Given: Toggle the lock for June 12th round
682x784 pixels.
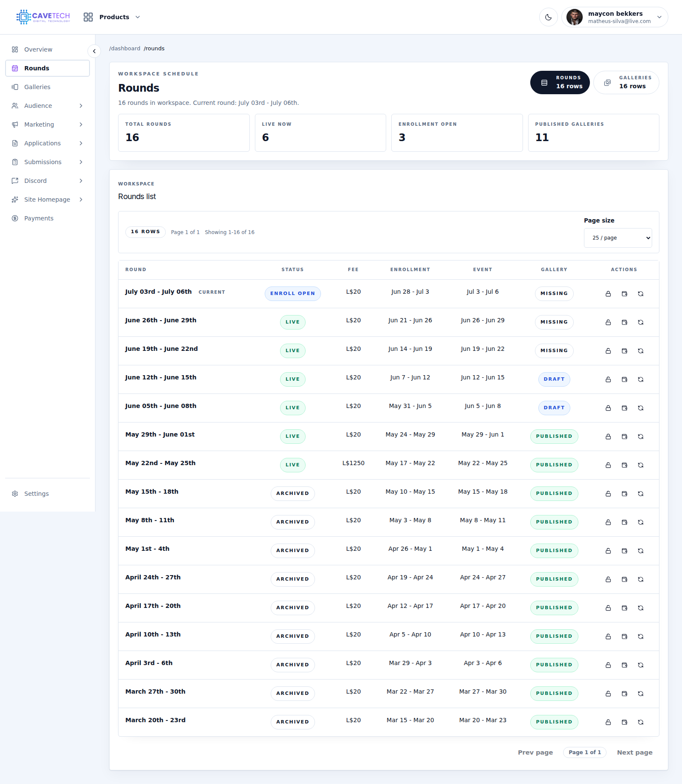Looking at the screenshot, I should click(608, 379).
